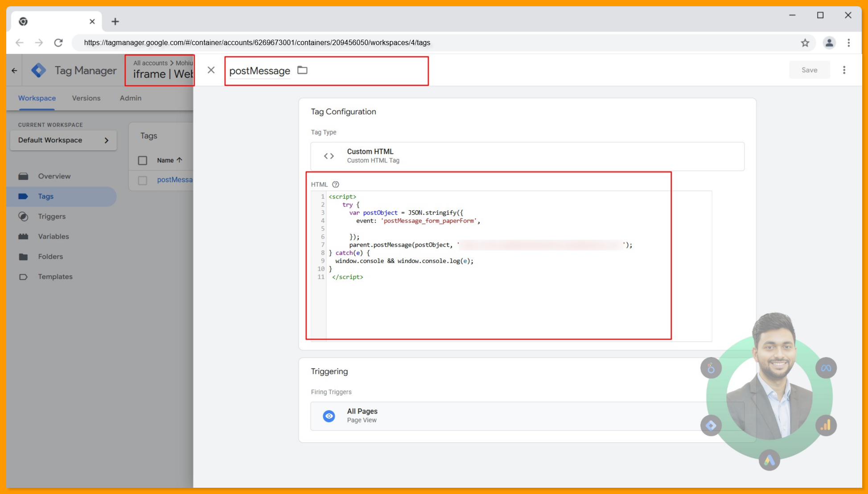The width and height of the screenshot is (868, 494).
Task: Click the folder icon beside postMessage title
Action: pyautogui.click(x=302, y=70)
